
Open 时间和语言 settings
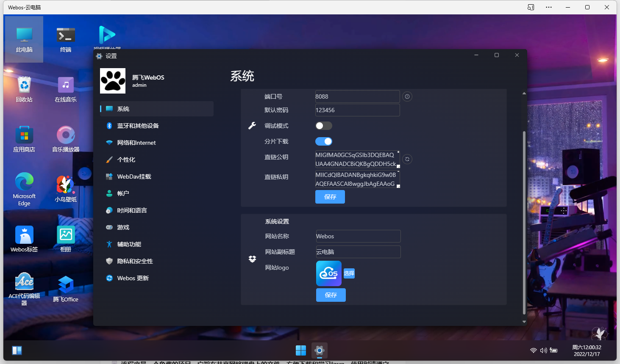pyautogui.click(x=157, y=210)
